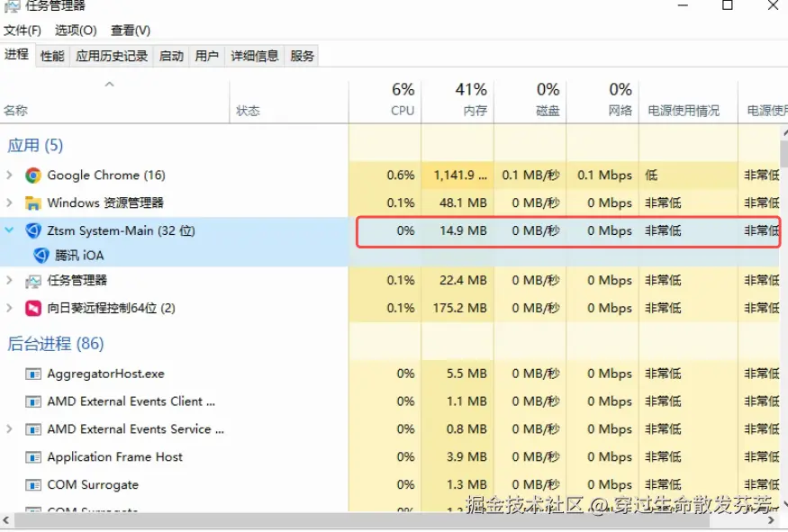Click the horizontal scrollbar thumb
The image size is (788, 532).
click(x=362, y=520)
